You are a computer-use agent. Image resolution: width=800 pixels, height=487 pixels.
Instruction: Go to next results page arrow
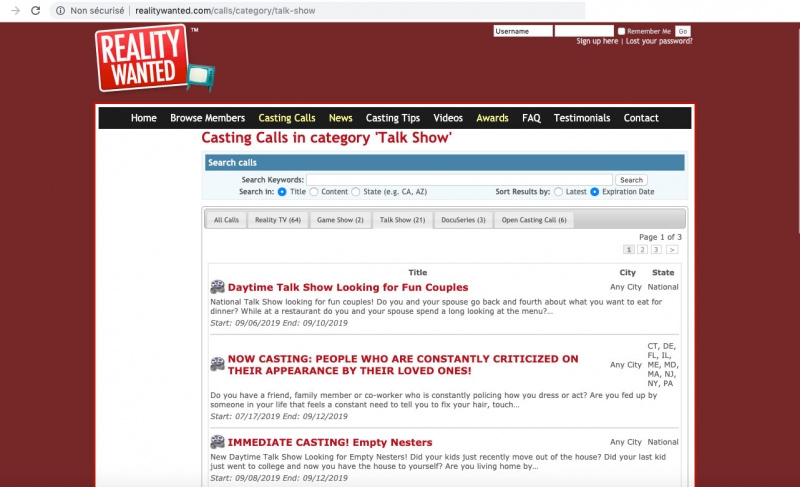click(x=672, y=249)
